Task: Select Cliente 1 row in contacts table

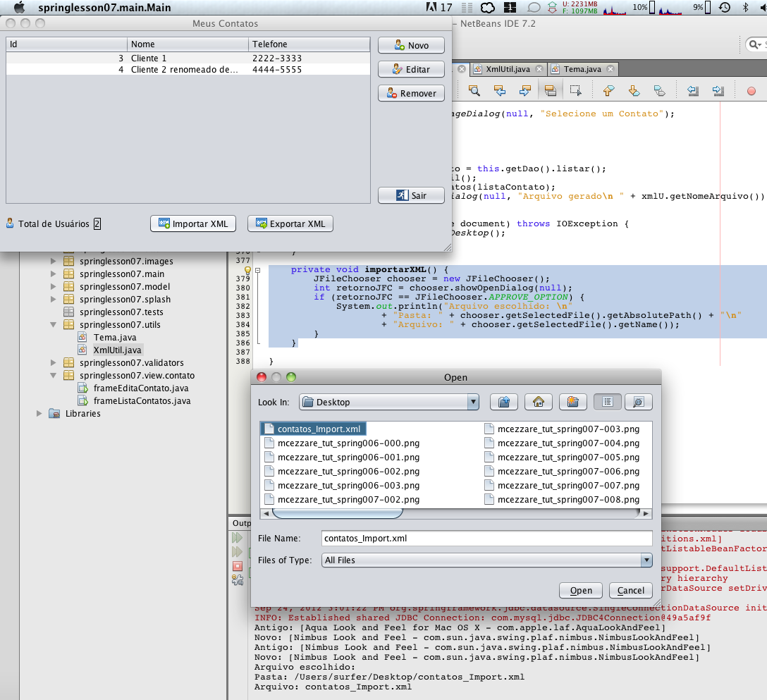Action: 188,59
